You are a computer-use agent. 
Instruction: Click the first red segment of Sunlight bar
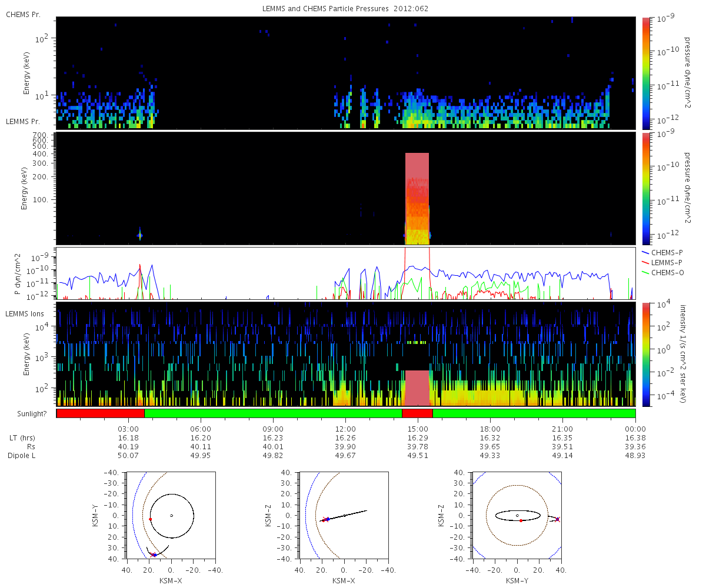coord(100,413)
